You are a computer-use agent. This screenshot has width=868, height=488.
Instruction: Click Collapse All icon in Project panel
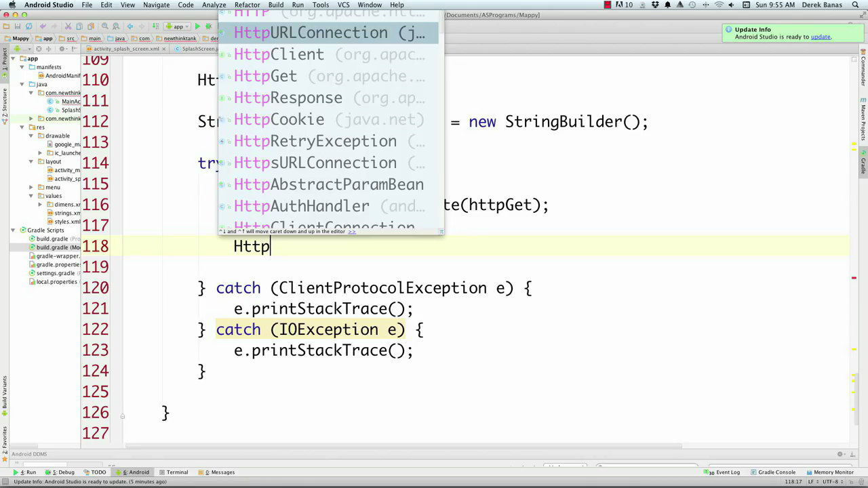[x=49, y=49]
